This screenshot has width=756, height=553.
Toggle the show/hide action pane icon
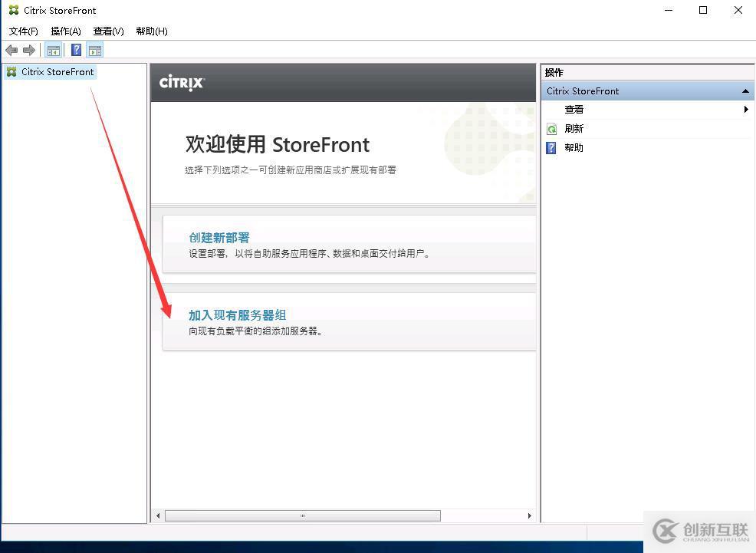coord(95,50)
